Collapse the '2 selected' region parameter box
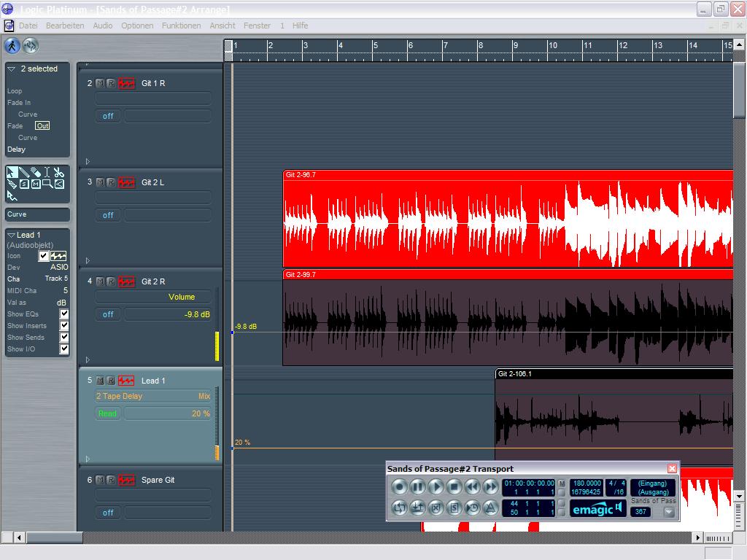 [12, 69]
